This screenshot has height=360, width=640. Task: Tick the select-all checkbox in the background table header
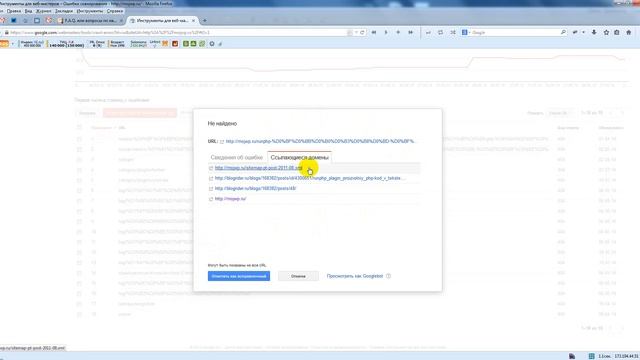coord(79,128)
